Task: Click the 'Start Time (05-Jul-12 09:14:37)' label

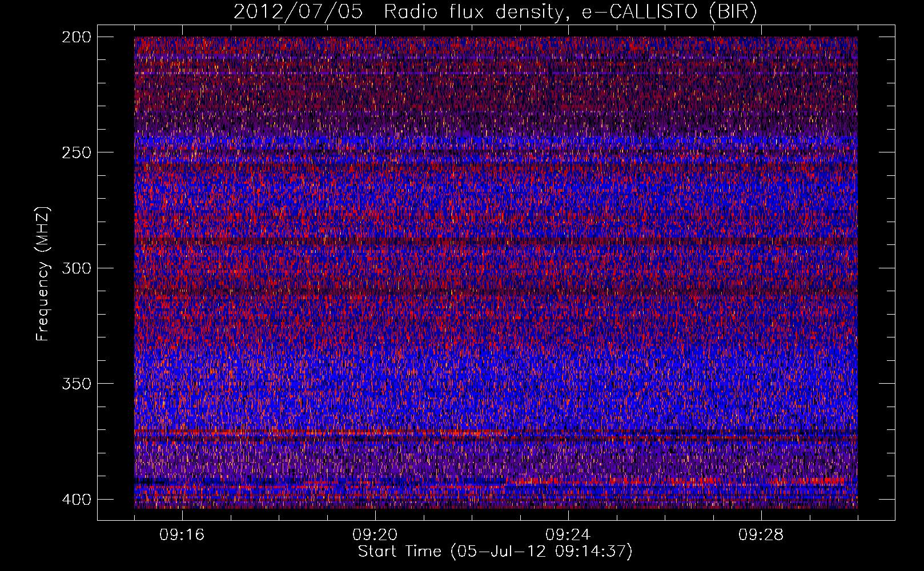Action: coord(495,552)
